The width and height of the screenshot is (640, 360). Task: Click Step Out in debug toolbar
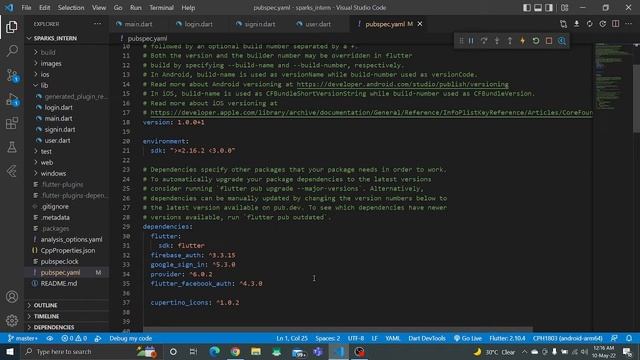pyautogui.click(x=510, y=40)
